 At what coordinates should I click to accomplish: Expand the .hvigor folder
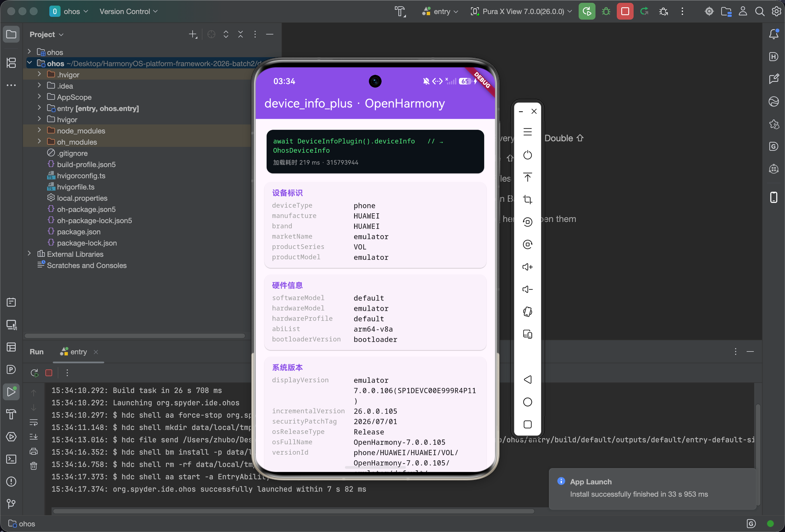tap(39, 74)
